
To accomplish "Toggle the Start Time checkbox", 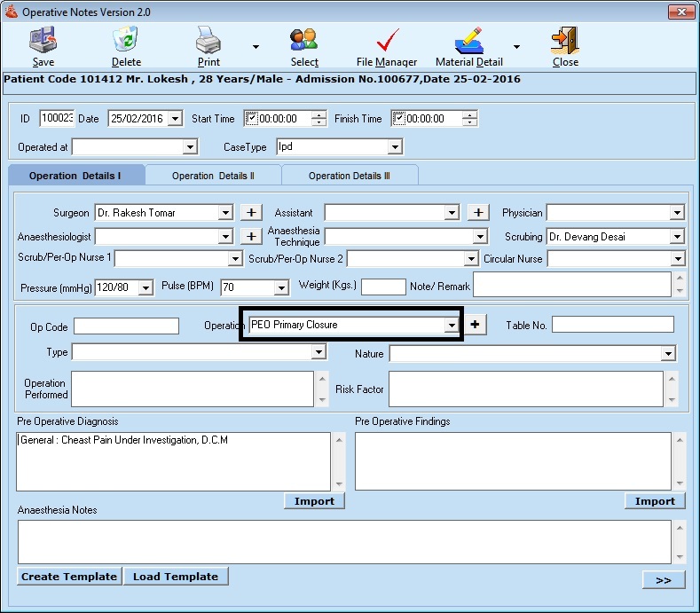I will click(252, 118).
